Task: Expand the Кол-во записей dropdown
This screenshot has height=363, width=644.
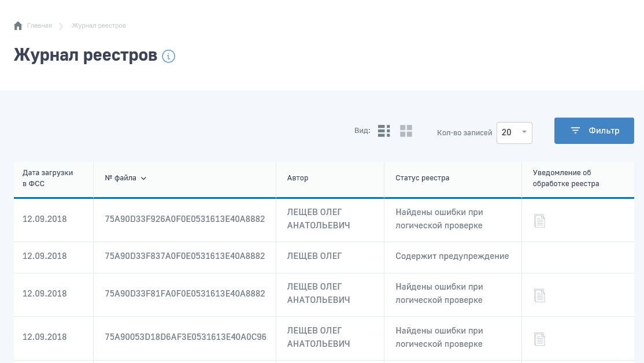Action: coord(514,132)
